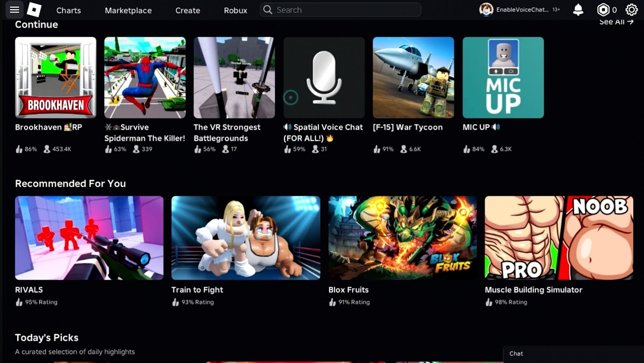Open the settings gear menu
Screen dimensions: 644x363
click(x=632, y=10)
